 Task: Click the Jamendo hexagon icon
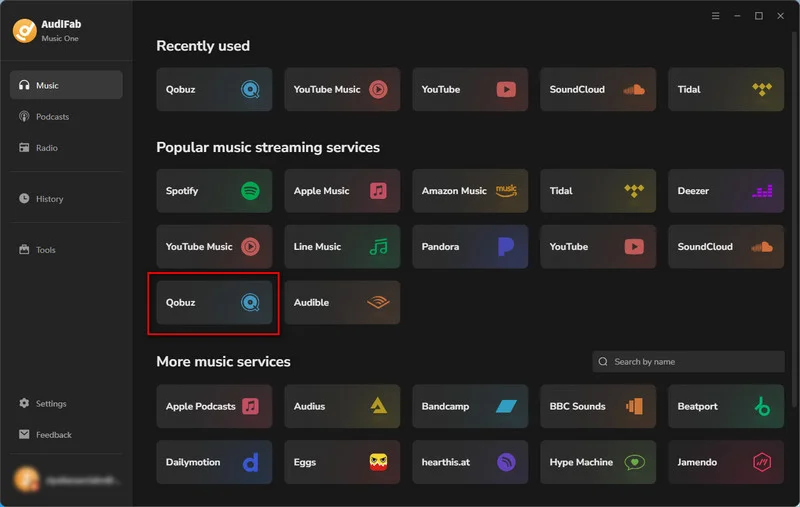(762, 462)
